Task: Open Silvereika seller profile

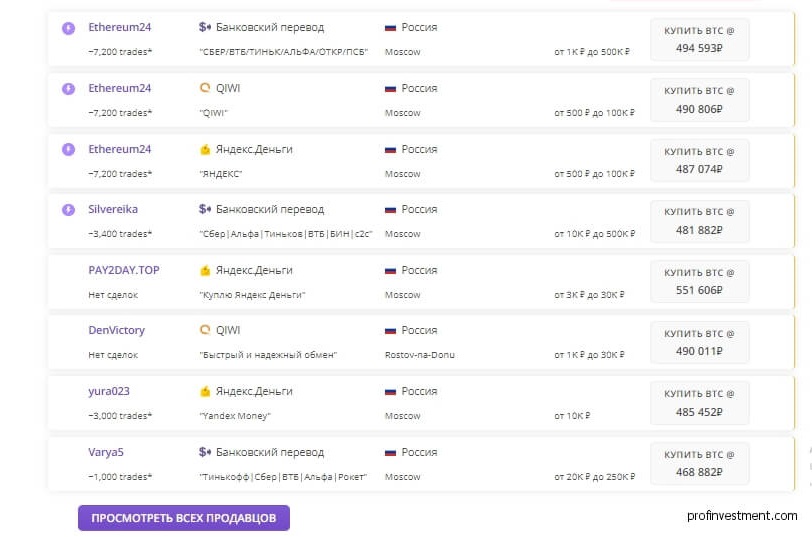Action: (x=113, y=209)
